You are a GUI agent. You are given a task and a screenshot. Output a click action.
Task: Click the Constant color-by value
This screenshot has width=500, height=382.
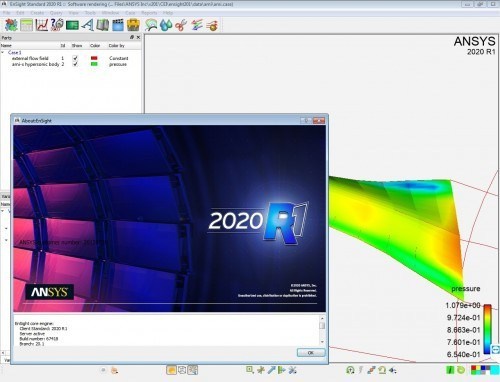[x=119, y=58]
